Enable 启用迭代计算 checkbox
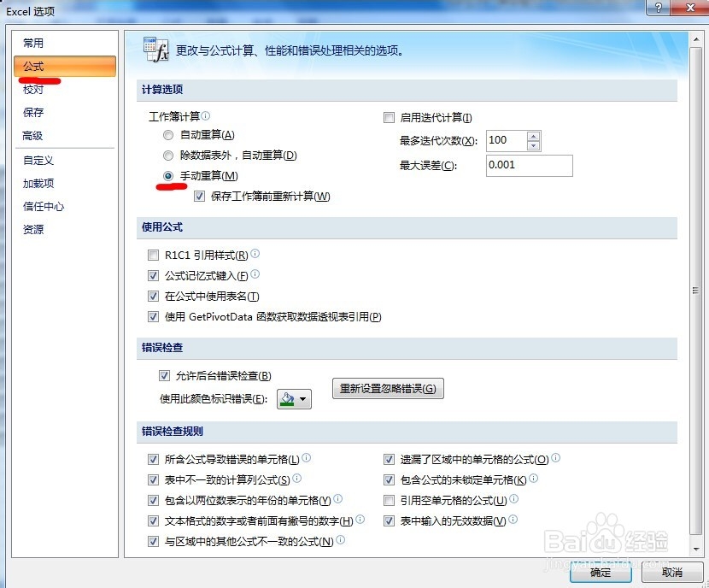 point(389,118)
